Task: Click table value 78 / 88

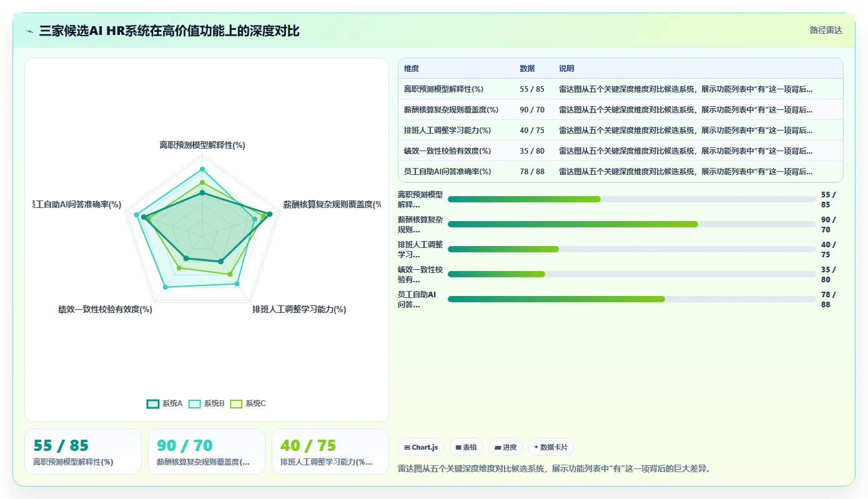Action: [x=532, y=172]
